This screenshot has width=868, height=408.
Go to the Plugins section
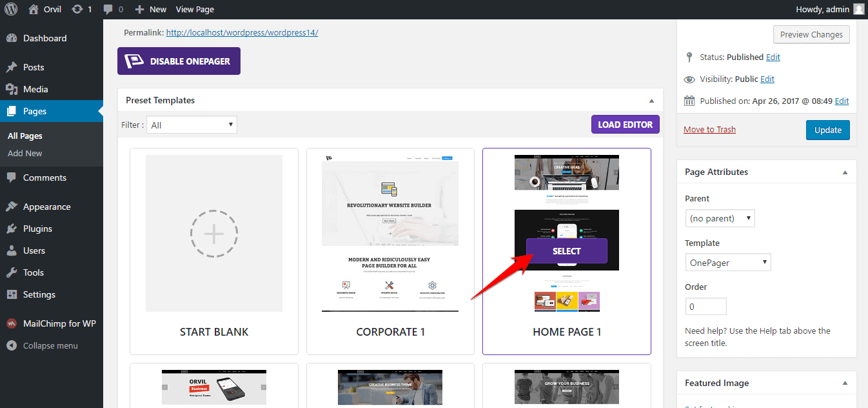click(37, 229)
